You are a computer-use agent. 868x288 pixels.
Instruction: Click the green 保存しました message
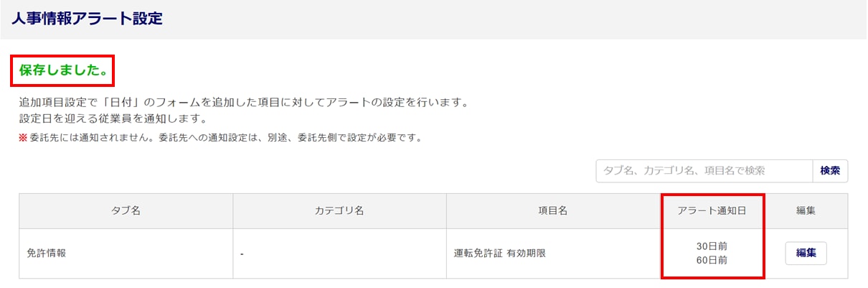63,70
